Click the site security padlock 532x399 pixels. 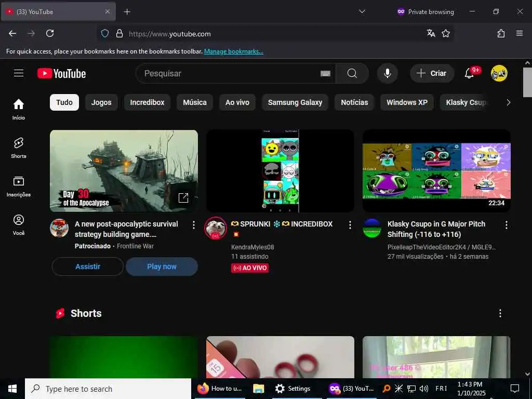click(119, 34)
